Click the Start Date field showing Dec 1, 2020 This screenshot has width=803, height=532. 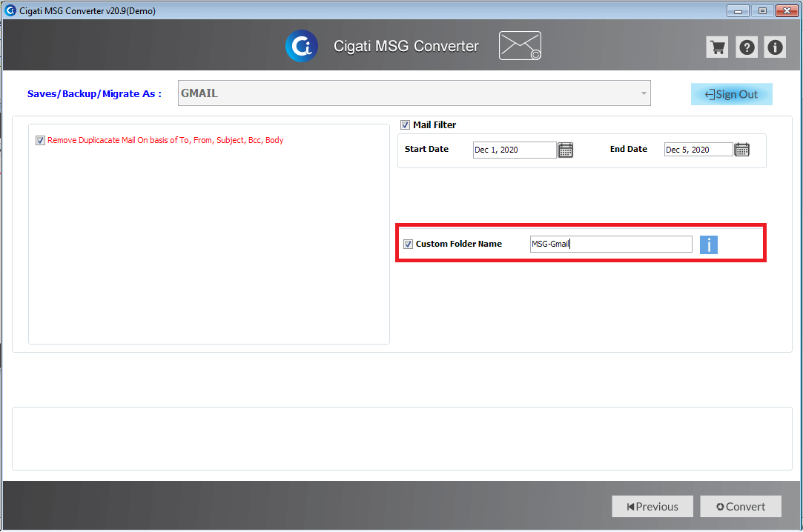tap(515, 150)
